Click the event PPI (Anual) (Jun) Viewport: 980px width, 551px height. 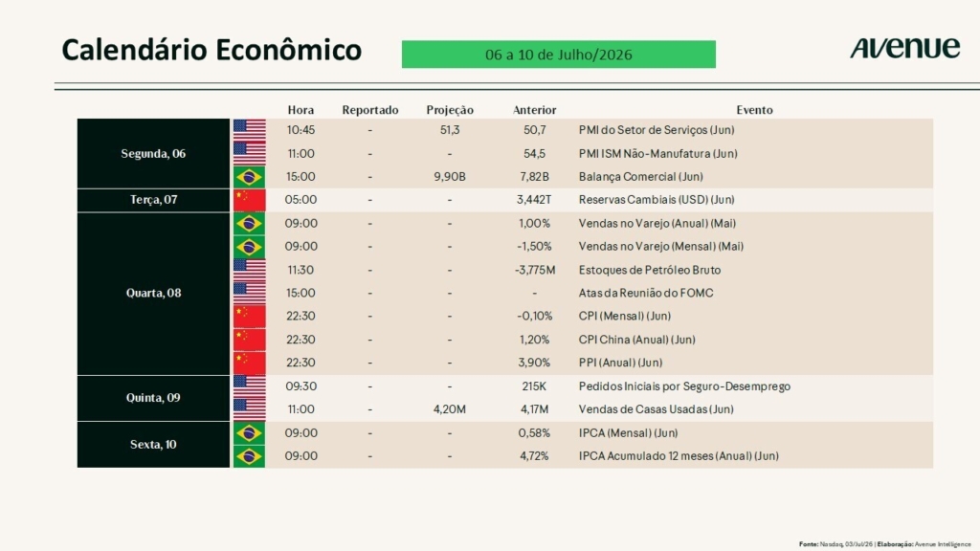pos(620,363)
